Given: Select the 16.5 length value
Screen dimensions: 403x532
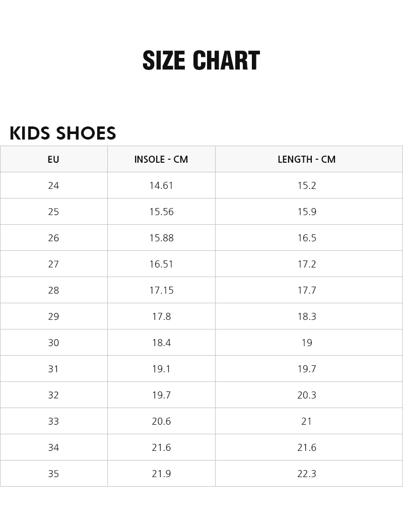Looking at the screenshot, I should click(x=306, y=238).
